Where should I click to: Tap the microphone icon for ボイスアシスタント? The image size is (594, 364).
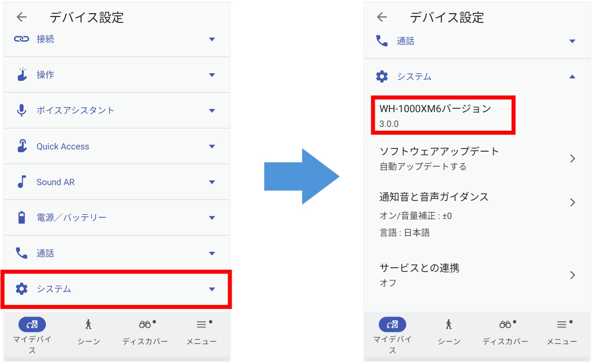pos(21,110)
